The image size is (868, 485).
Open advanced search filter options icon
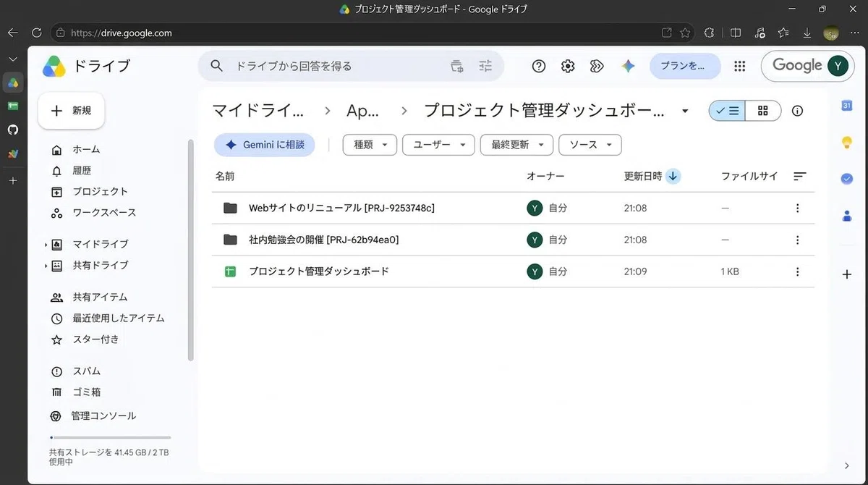485,66
